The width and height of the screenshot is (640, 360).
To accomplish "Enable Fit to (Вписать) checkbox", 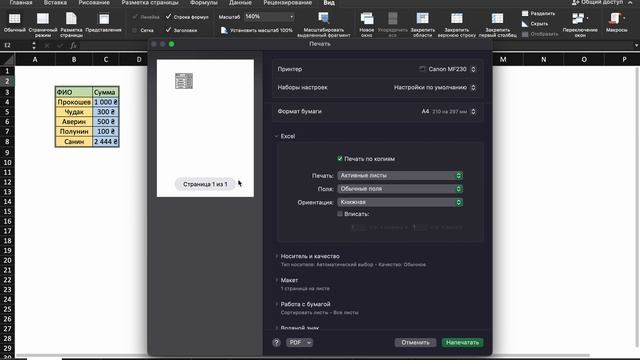I will pos(340,214).
